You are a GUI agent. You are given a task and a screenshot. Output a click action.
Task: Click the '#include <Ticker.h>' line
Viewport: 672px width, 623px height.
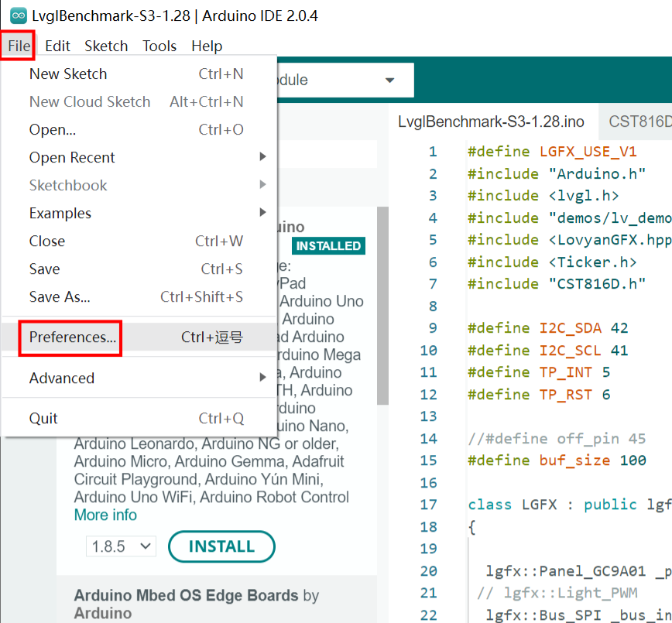pos(552,262)
